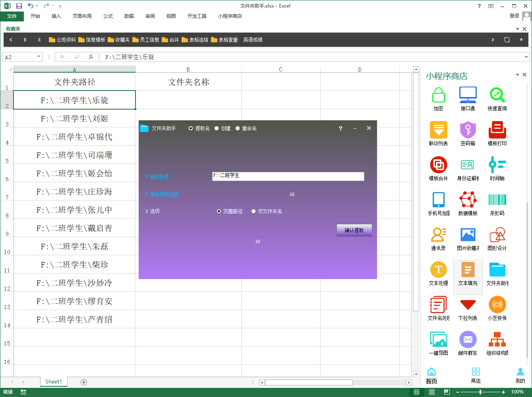The height and width of the screenshot is (397, 532).
Task: Open the 员工信息 favorite folder
Action: coord(146,40)
